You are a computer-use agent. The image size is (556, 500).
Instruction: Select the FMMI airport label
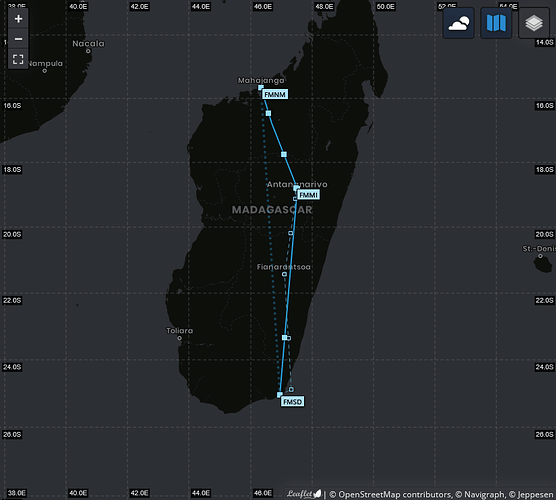coord(308,195)
